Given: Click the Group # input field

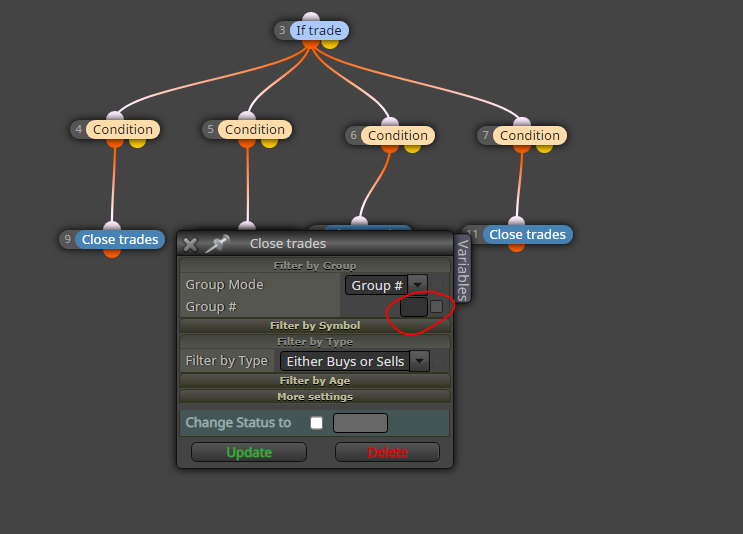Looking at the screenshot, I should point(414,307).
